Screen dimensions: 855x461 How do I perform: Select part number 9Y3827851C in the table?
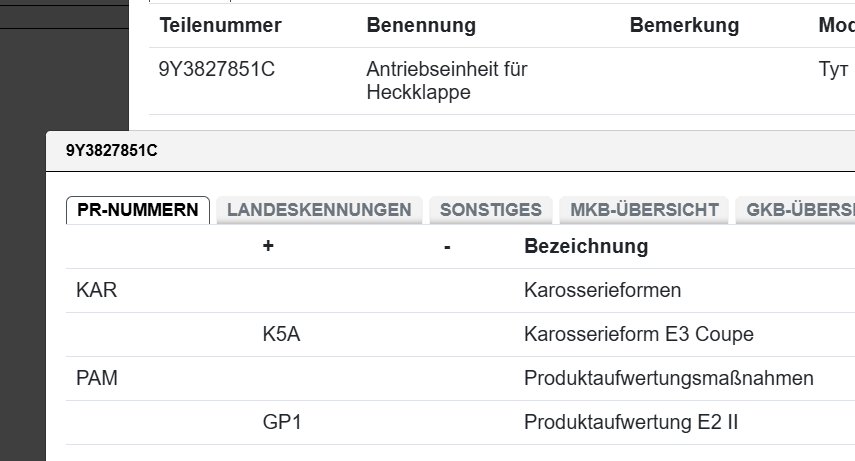pos(217,70)
